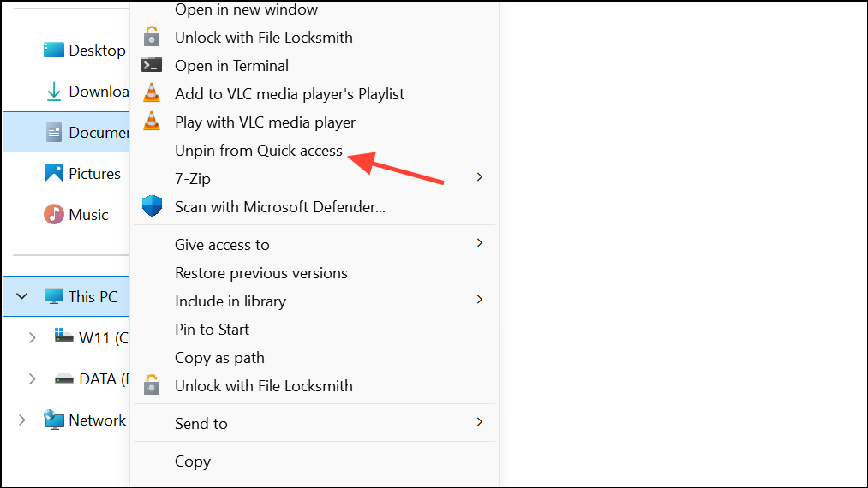Open the 7-Zip submenu arrow
The image size is (868, 488).
(x=479, y=177)
